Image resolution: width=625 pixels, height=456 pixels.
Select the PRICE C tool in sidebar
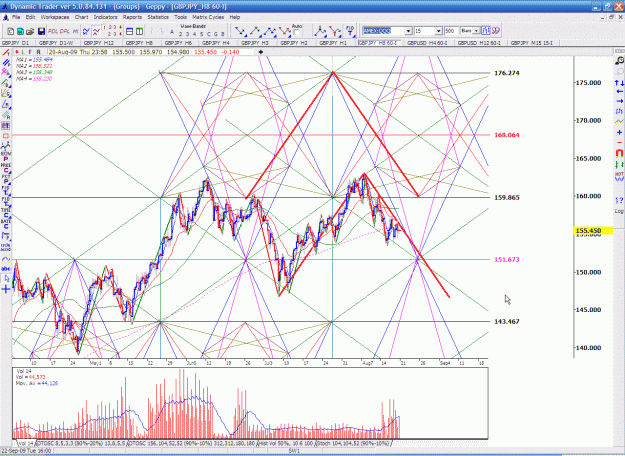tap(6, 168)
